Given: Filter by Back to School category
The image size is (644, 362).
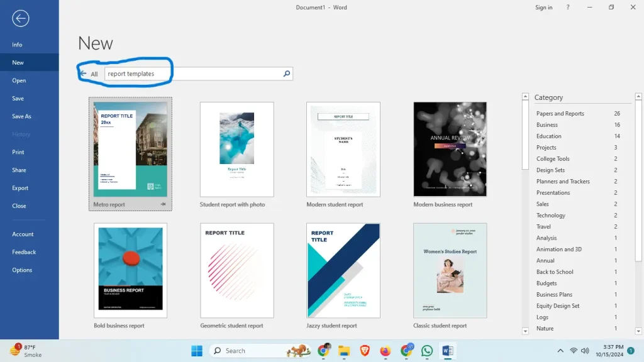Looking at the screenshot, I should [578, 271].
